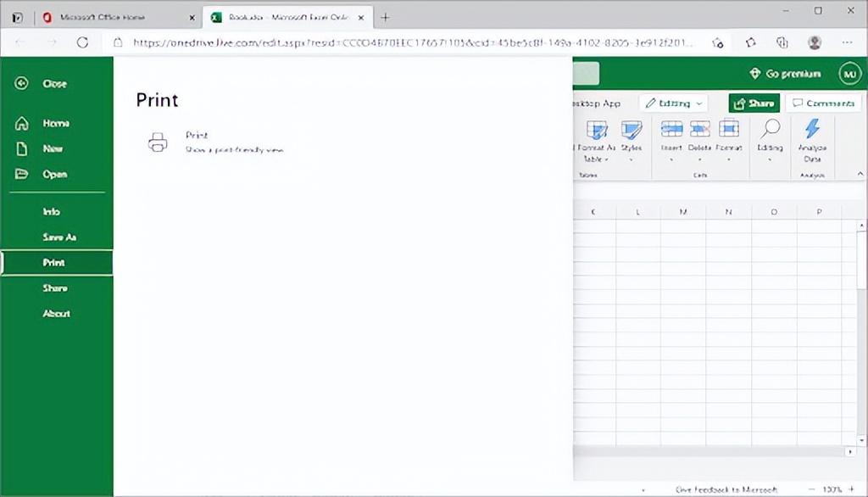Screen dimensions: 868x497
Task: Click the vertical scrollbar up arrow
Action: click(x=861, y=226)
